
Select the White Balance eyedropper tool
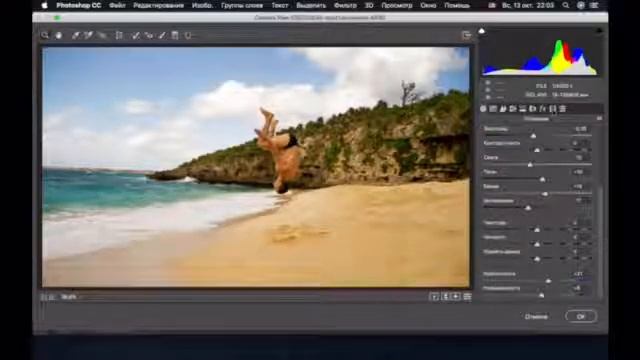[x=75, y=36]
